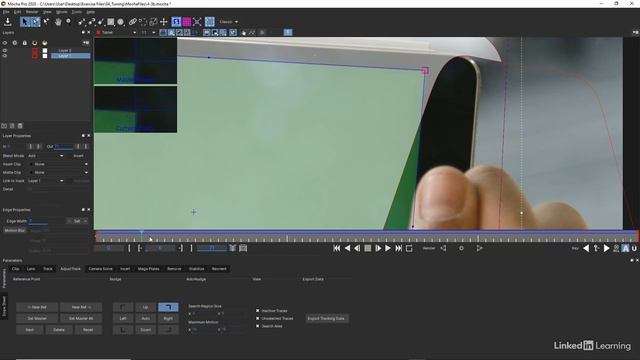Image resolution: width=640 pixels, height=360 pixels.
Task: Select the Zoom tool in toolbar
Action: [x=69, y=22]
